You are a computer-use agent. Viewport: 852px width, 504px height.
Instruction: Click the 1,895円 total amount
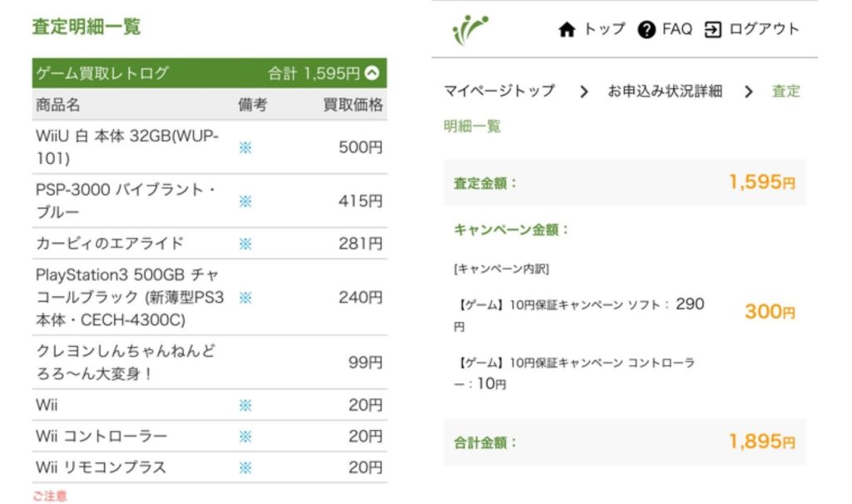point(762,442)
